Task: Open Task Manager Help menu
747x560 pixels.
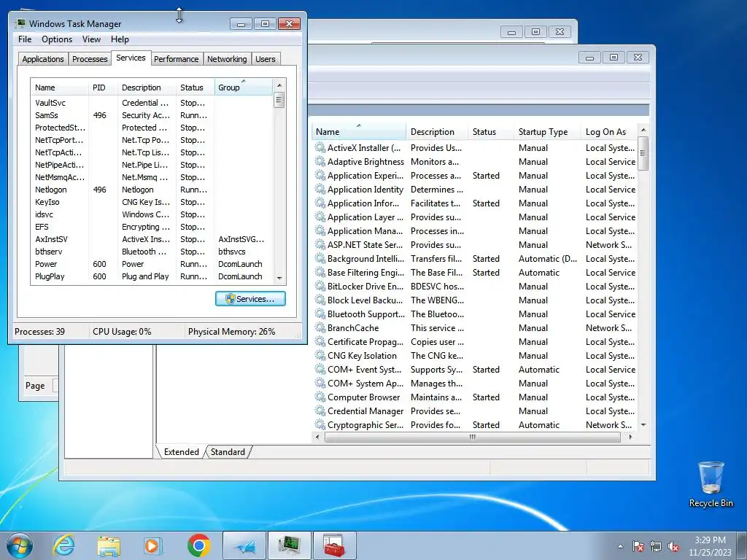Action: pyautogui.click(x=120, y=39)
